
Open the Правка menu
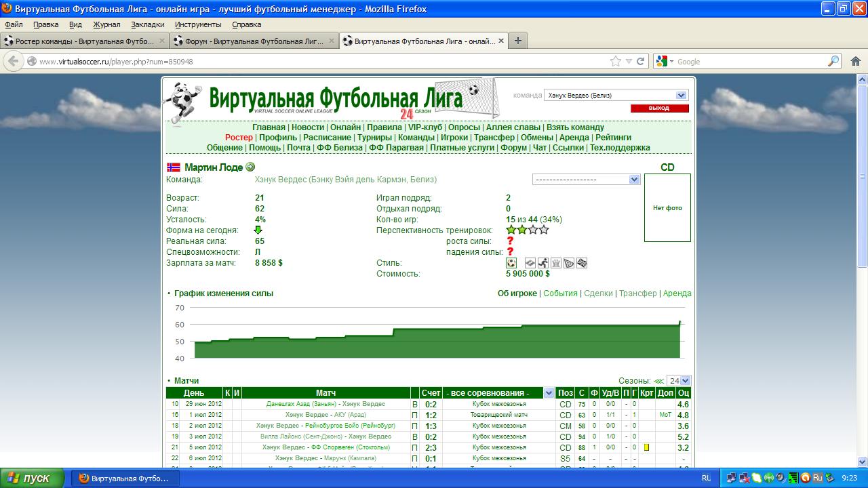point(46,24)
